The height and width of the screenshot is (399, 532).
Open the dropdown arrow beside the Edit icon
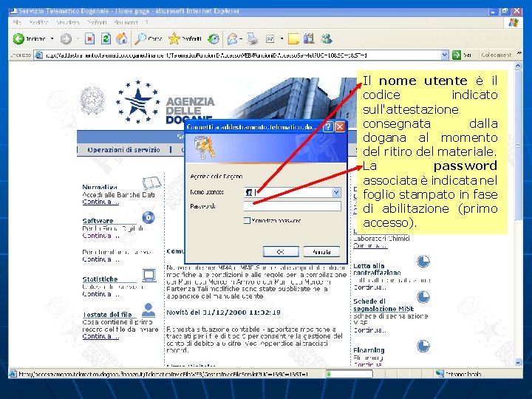pos(282,39)
